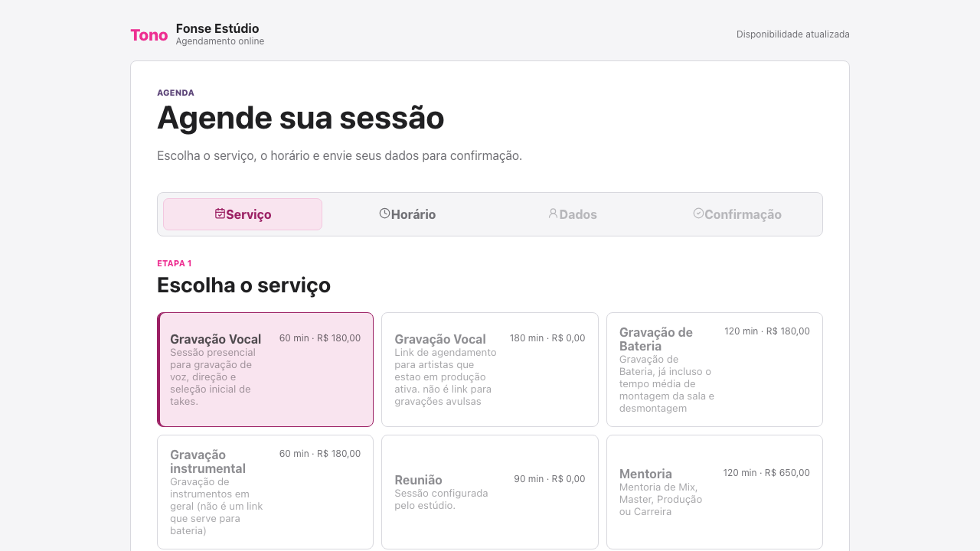Click the Mentoria price R$ 650,00
This screenshot has height=551, width=980.
pyautogui.click(x=787, y=473)
